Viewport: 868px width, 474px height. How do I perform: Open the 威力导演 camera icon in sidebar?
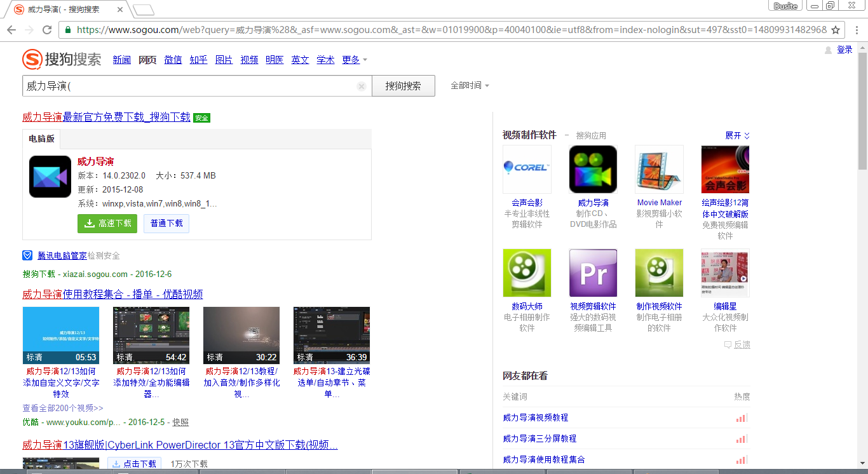pyautogui.click(x=593, y=169)
